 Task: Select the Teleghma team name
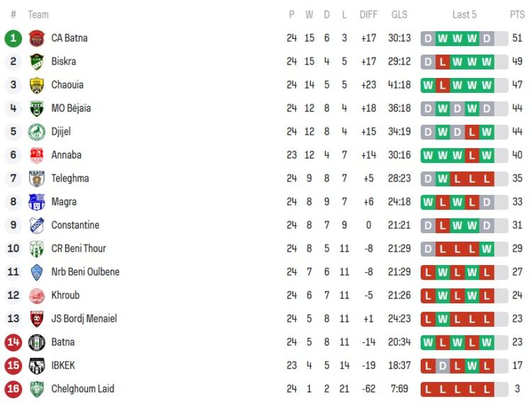point(70,179)
